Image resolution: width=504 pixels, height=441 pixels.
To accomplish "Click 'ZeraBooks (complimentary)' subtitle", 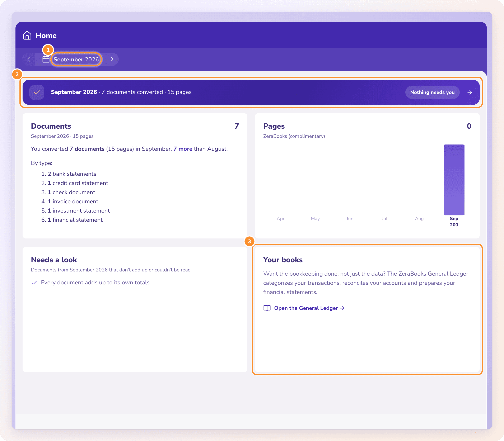I will [294, 136].
